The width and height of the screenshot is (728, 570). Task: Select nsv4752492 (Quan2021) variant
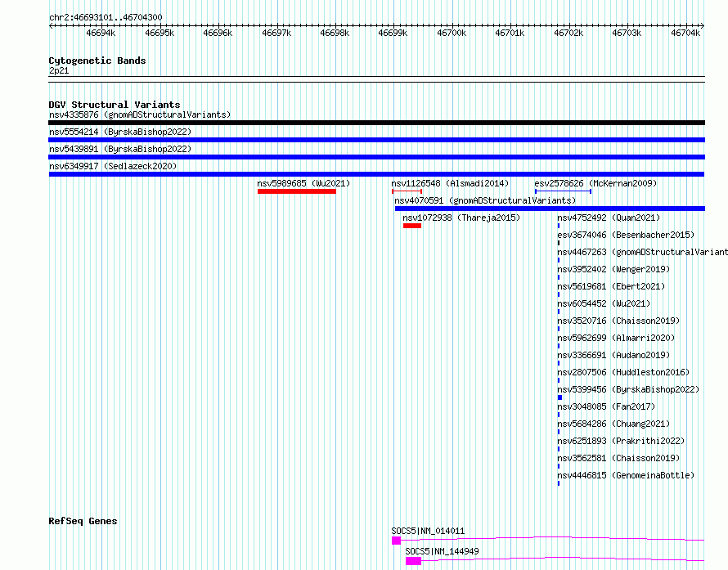pos(609,218)
